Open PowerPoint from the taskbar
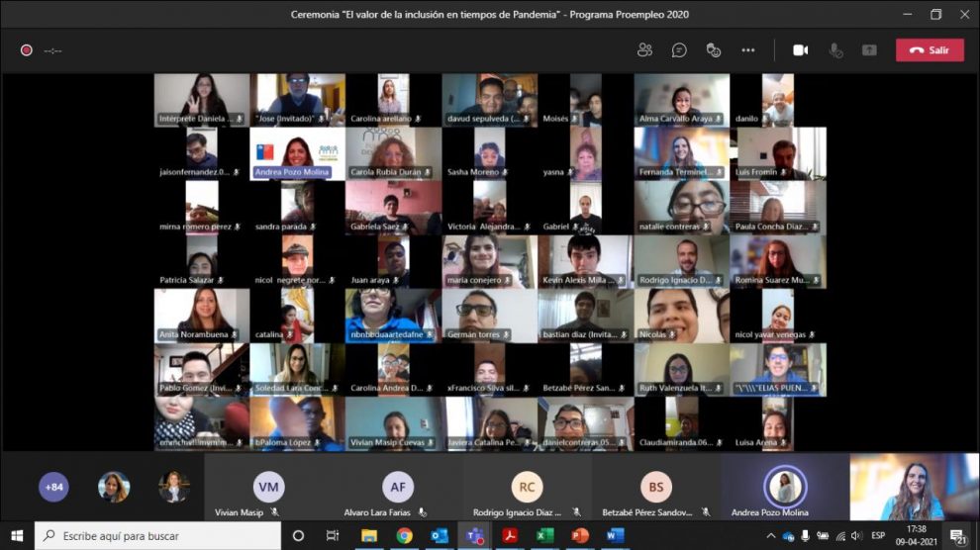Image resolution: width=980 pixels, height=550 pixels. 580,535
